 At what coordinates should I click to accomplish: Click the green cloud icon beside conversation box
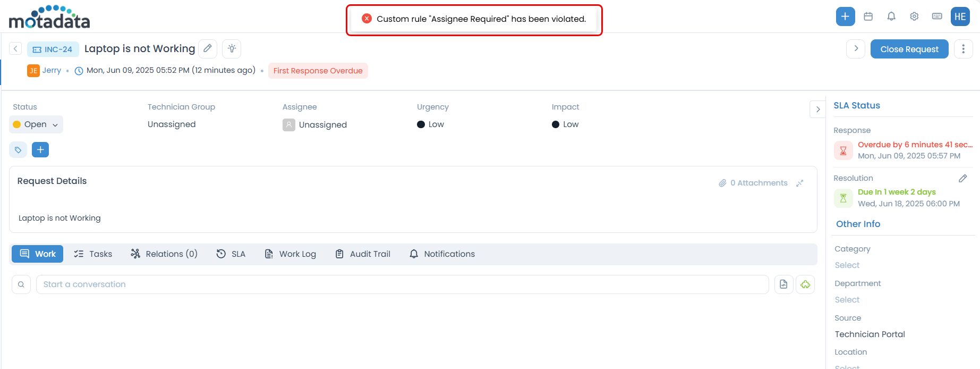[805, 284]
